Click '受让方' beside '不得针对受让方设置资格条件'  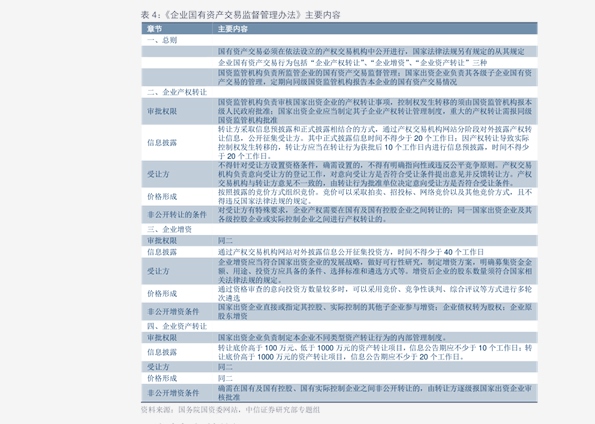[158, 174]
